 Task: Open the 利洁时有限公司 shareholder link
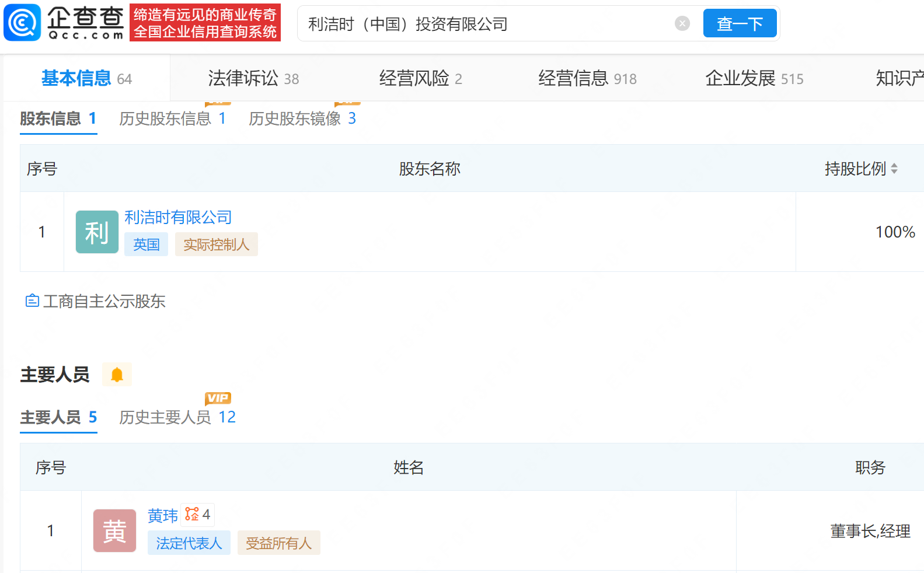click(x=178, y=218)
